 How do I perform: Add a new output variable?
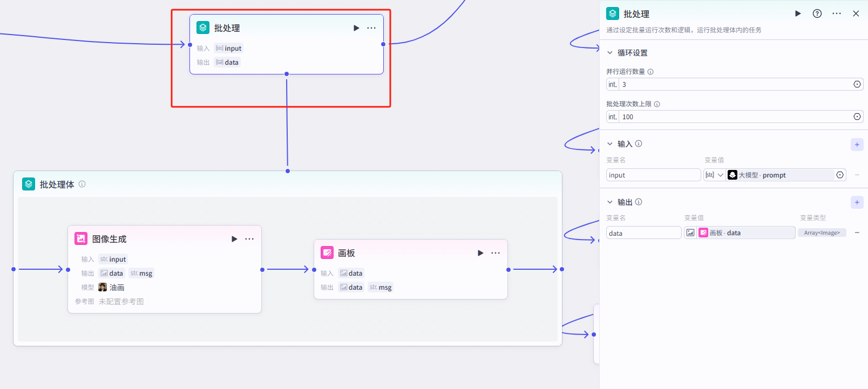point(857,202)
